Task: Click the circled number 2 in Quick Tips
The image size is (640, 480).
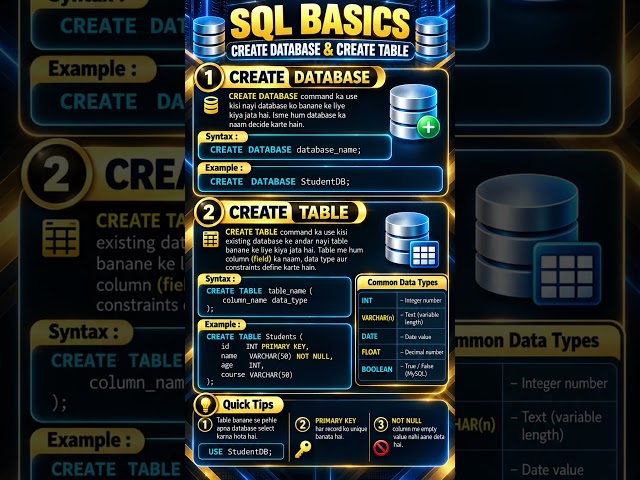Action: pos(302,424)
